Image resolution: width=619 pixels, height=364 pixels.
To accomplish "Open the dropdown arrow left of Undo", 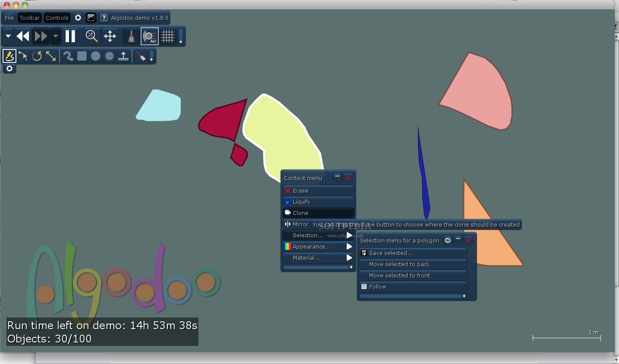I will pos(8,36).
